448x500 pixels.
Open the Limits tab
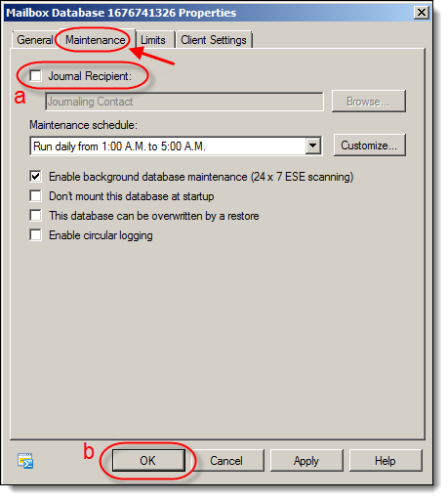click(153, 40)
